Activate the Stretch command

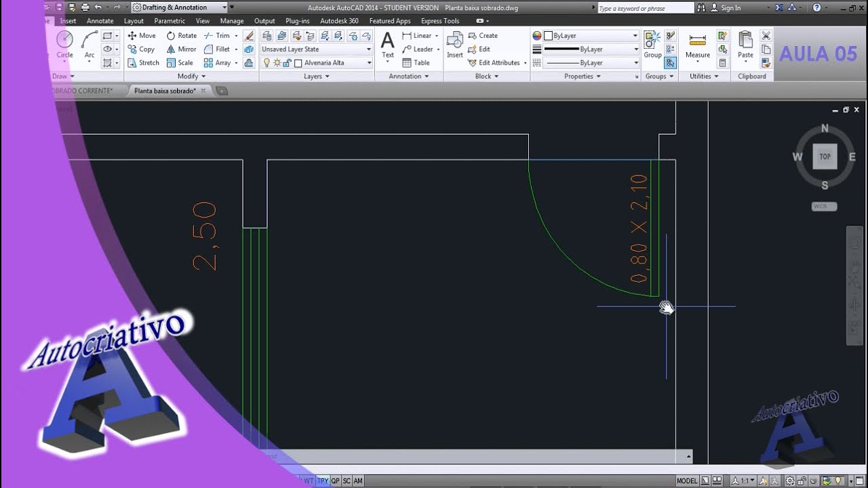coord(143,62)
